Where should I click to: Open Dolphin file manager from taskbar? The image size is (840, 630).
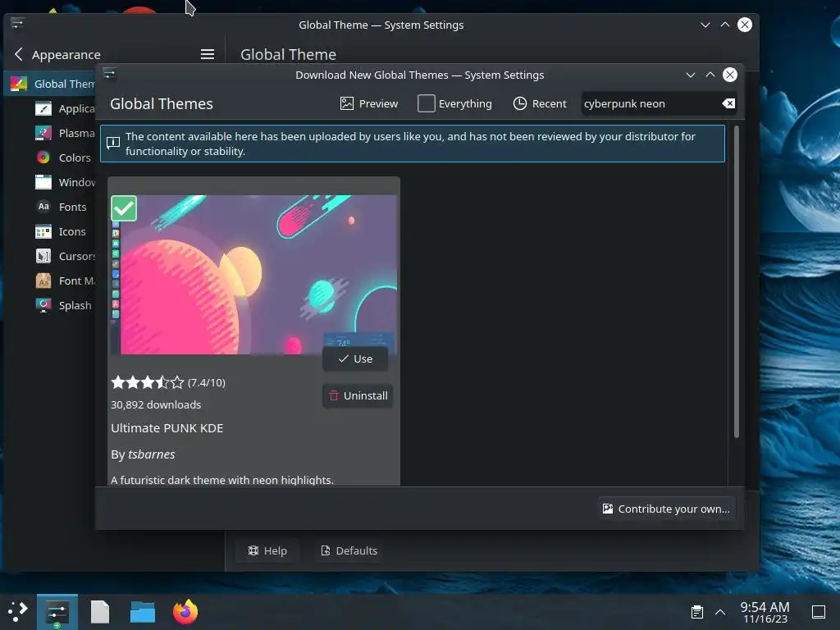pyautogui.click(x=143, y=612)
